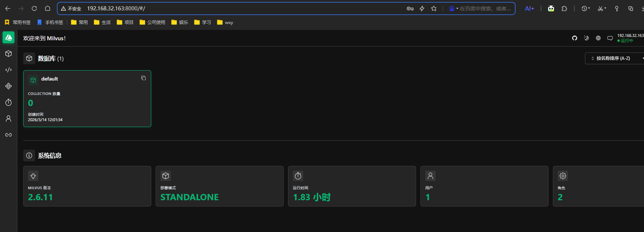644x232 pixels.
Task: Open the users sidebar icon
Action: pyautogui.click(x=8, y=119)
